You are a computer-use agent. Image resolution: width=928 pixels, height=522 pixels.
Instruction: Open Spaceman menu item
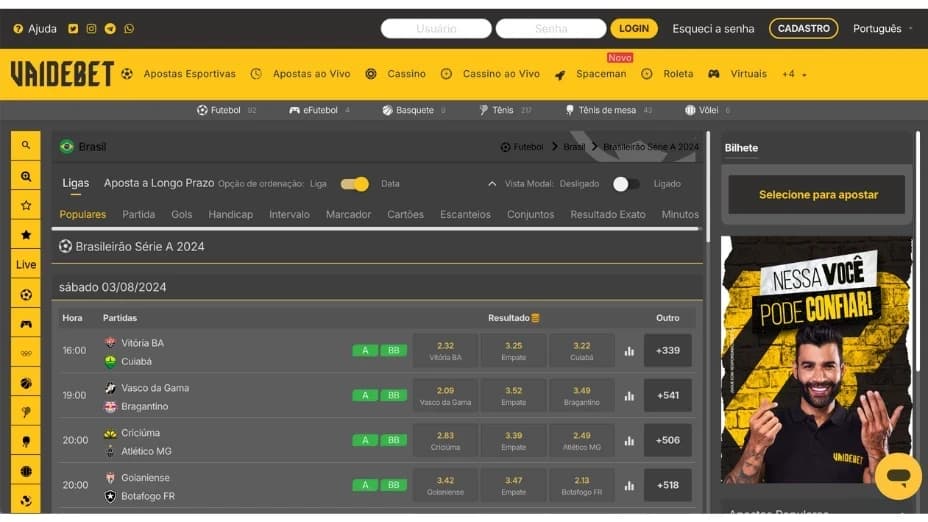(x=601, y=74)
